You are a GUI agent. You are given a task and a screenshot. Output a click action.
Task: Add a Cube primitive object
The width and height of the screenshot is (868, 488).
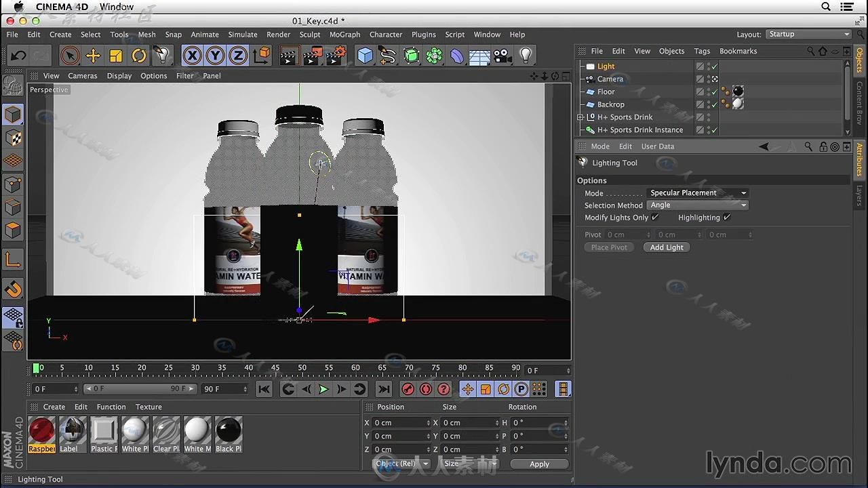tap(365, 56)
